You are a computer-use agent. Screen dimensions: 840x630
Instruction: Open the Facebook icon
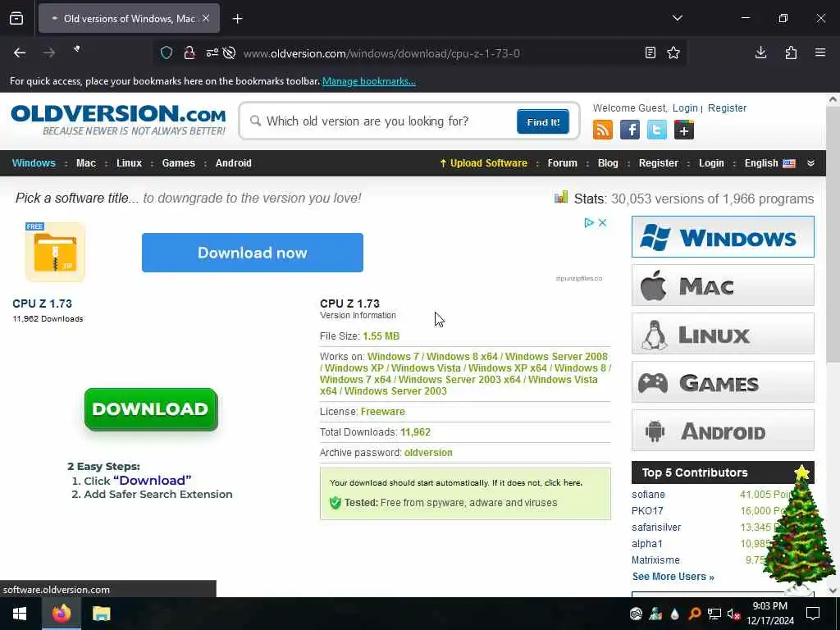point(630,130)
